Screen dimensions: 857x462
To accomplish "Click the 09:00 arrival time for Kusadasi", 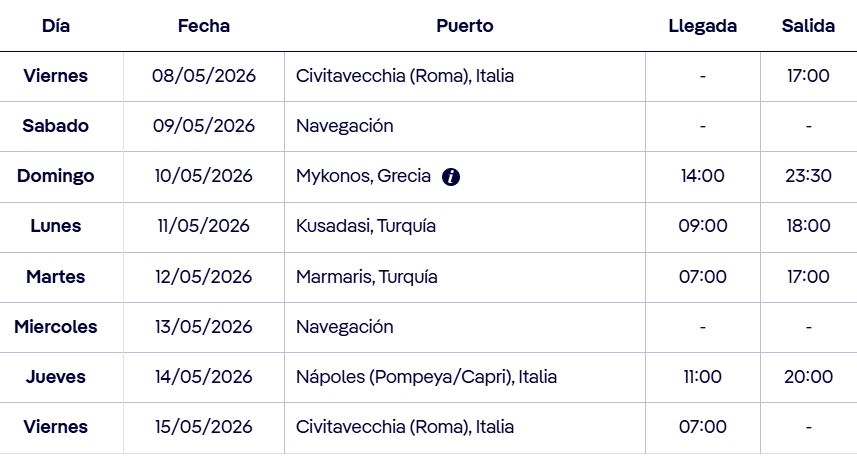I will coord(703,226).
